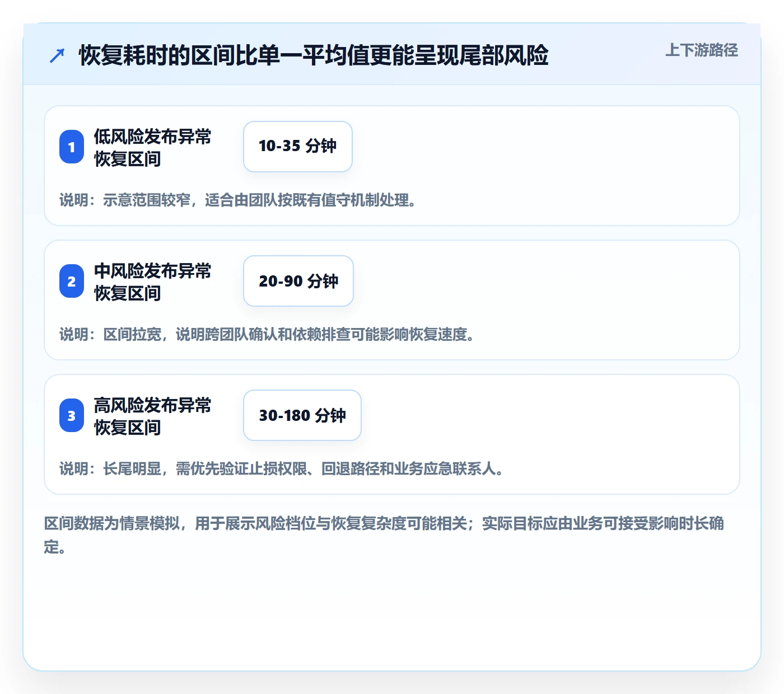Click the blue trend arrow icon in header

(x=57, y=55)
